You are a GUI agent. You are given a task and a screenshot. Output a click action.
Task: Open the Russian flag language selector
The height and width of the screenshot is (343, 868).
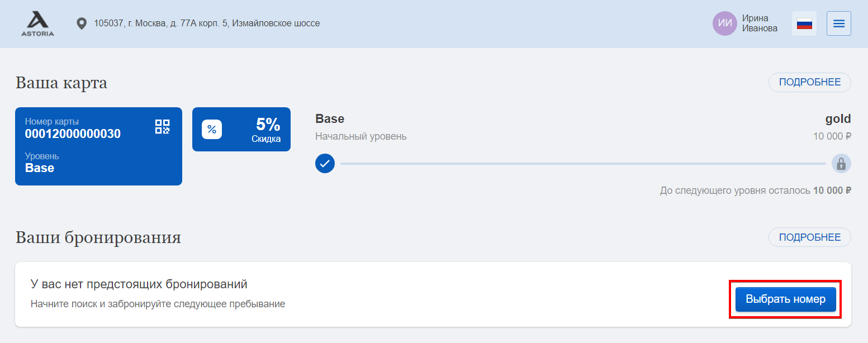[804, 23]
